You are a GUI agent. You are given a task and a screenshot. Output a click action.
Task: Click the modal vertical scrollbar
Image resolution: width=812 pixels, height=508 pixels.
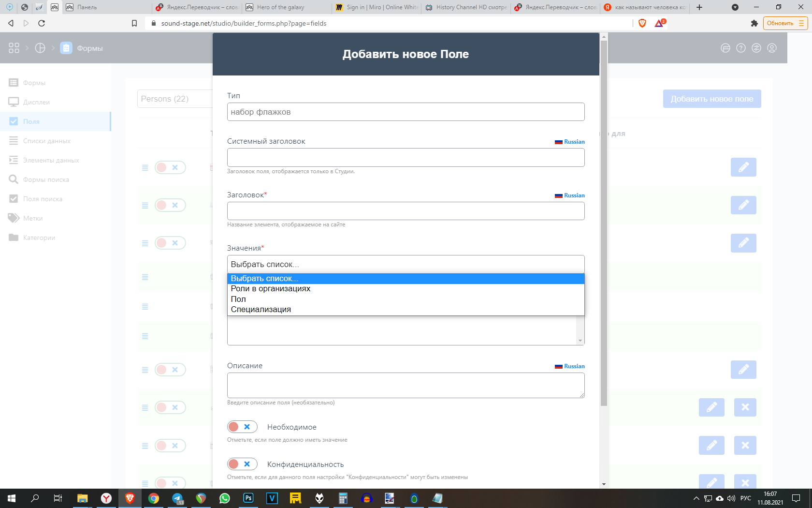point(603,223)
